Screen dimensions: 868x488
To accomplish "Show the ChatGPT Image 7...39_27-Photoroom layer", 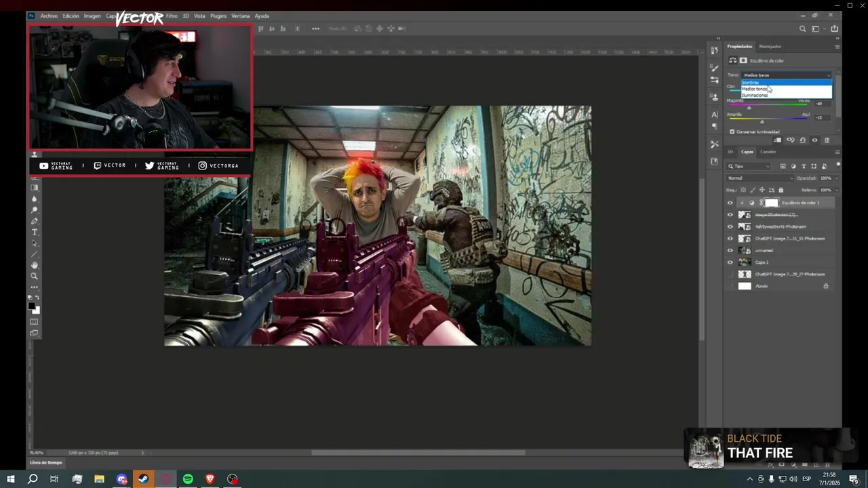I will click(730, 274).
